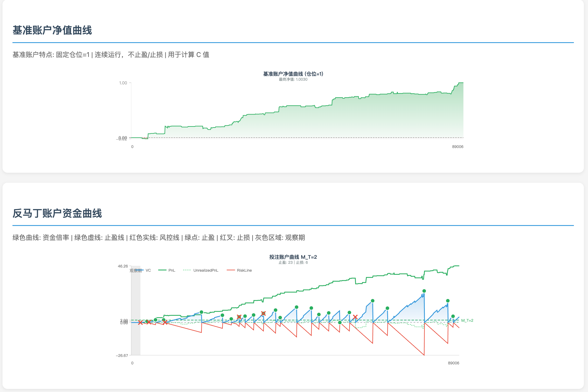This screenshot has width=588, height=392.
Task: Click the 最终净值: 1.0030 subtitle
Action: [293, 79]
